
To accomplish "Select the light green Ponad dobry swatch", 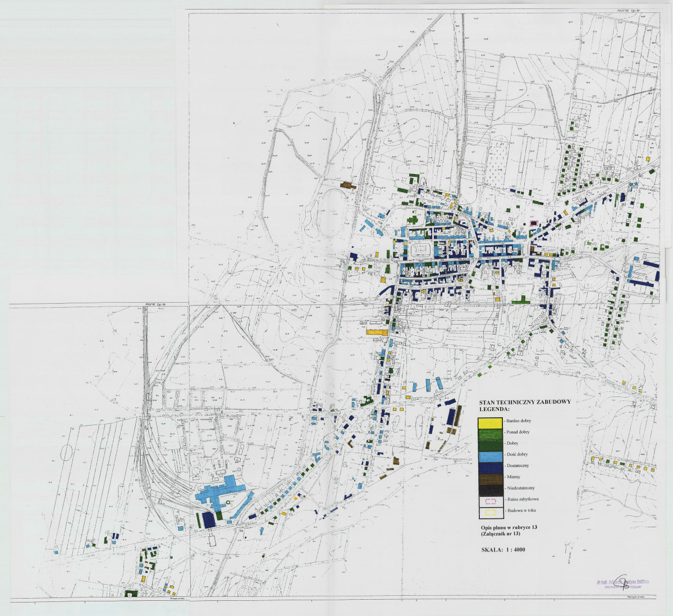I will 491,434.
